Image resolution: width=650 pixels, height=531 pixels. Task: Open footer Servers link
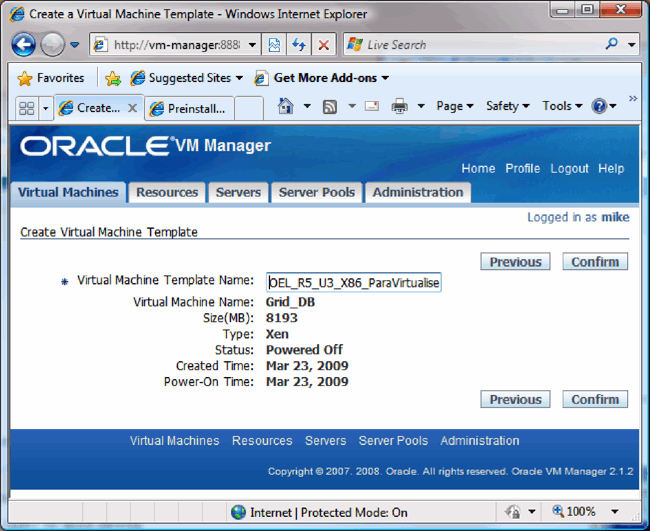(325, 441)
